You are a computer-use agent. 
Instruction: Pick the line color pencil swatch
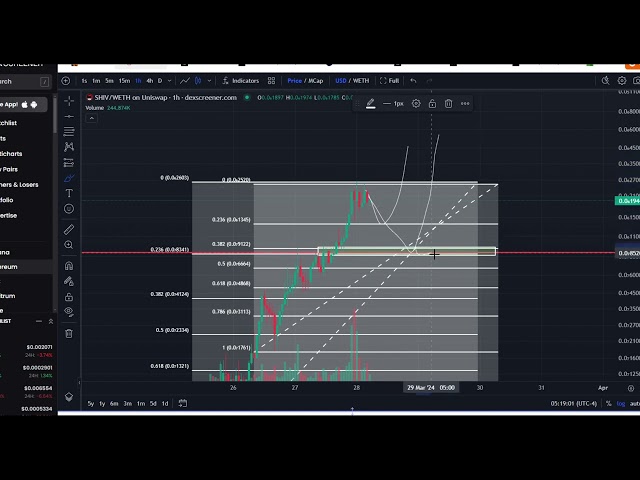[371, 103]
